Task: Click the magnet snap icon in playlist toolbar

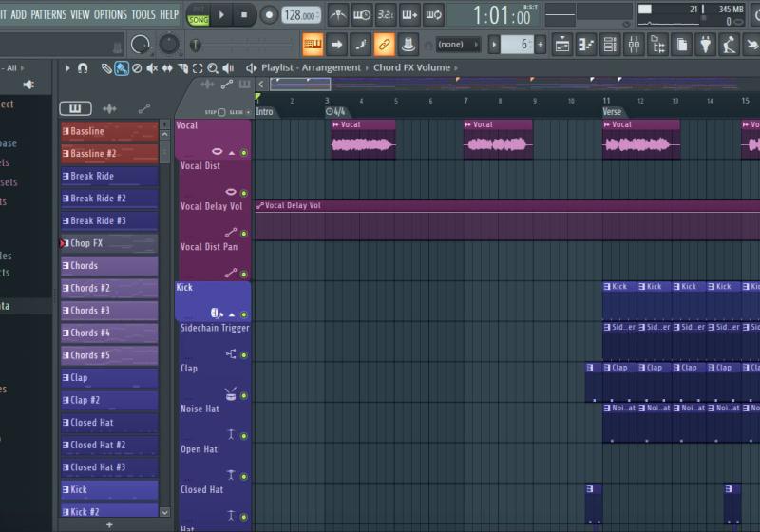Action: point(83,68)
